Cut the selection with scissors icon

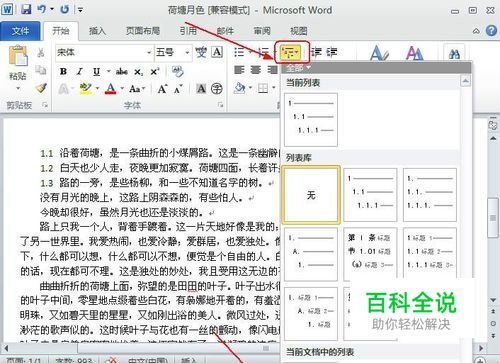(41, 52)
